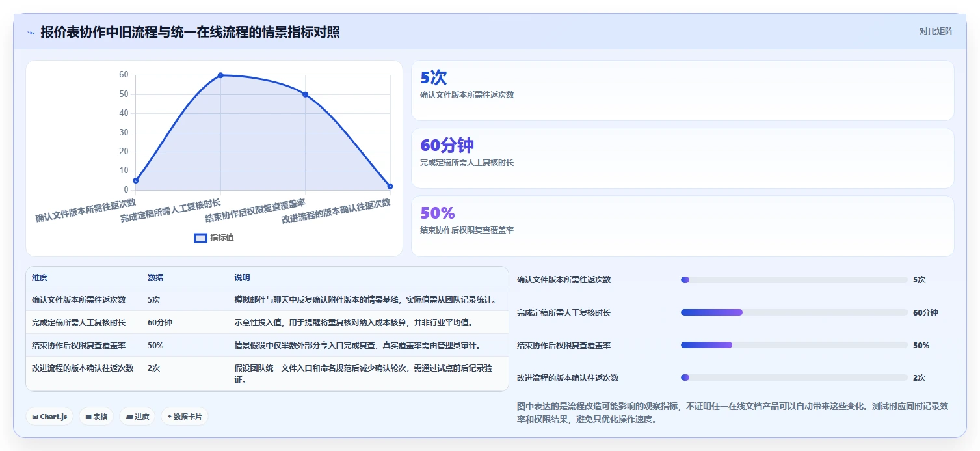Viewport: 980px width, 451px height.
Task: Click the 2次 value in the table
Action: pos(154,368)
